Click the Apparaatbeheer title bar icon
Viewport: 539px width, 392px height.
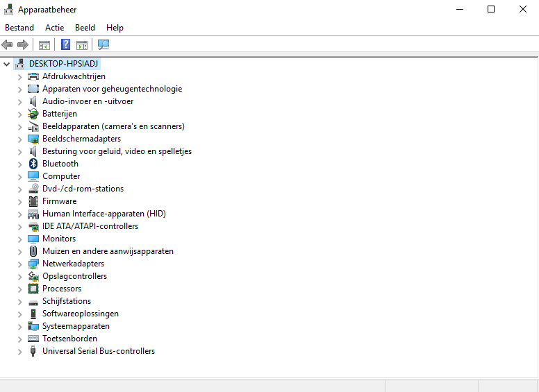[x=8, y=9]
